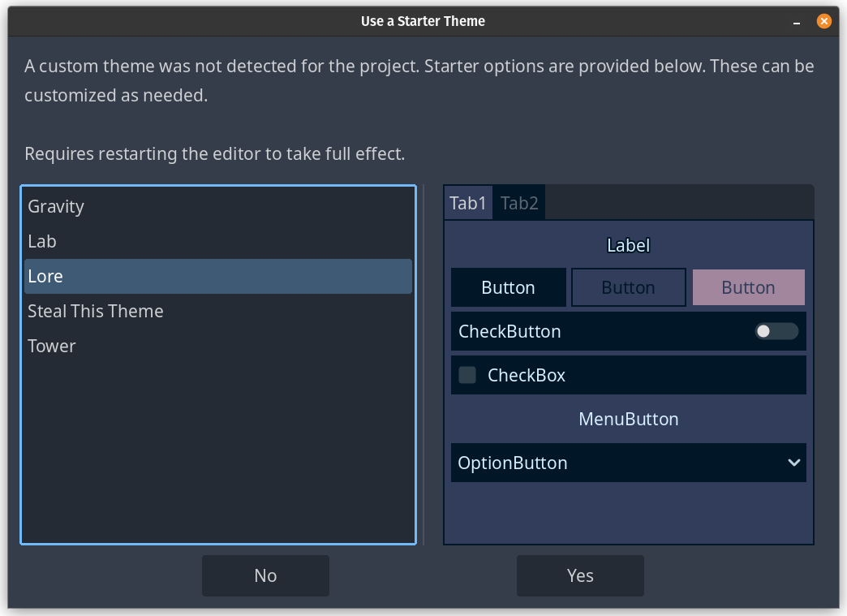Select the Gravity theme in the list
Screen dimensions: 847x616
(x=56, y=207)
